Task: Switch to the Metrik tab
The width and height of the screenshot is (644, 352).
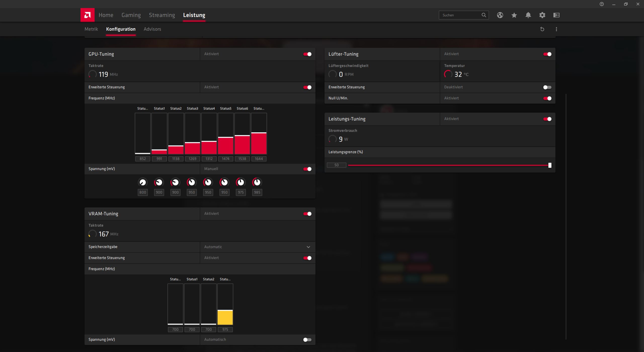Action: 91,29
